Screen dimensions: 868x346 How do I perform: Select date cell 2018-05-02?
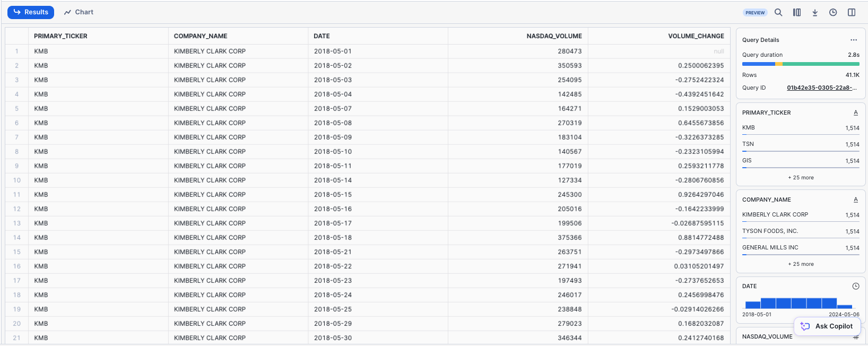click(x=378, y=66)
